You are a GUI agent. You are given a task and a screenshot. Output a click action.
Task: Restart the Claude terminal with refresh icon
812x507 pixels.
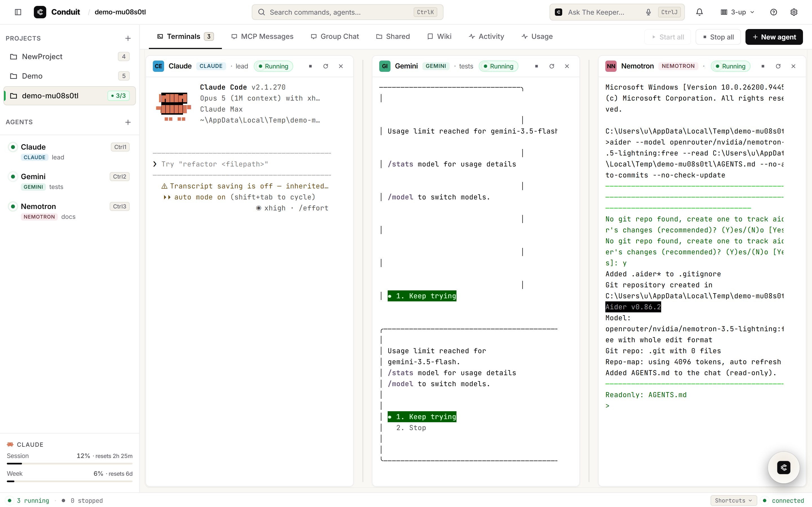[x=325, y=66]
